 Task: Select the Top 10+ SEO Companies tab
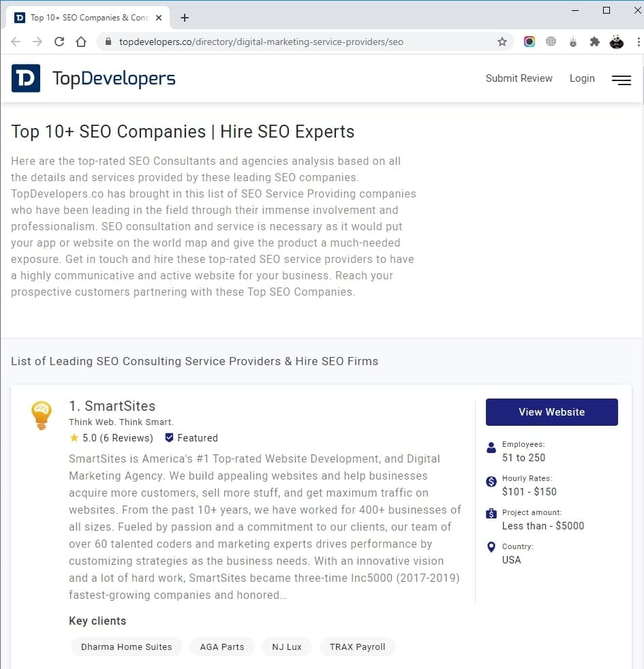(x=89, y=18)
